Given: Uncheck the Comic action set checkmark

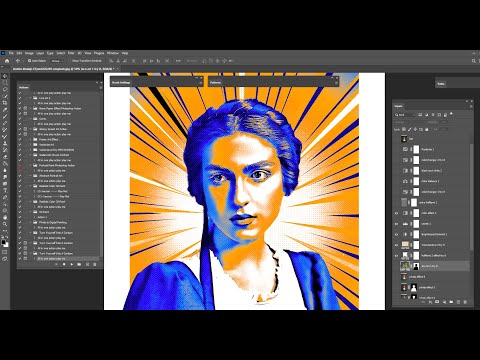Looking at the screenshot, I should [20, 119].
